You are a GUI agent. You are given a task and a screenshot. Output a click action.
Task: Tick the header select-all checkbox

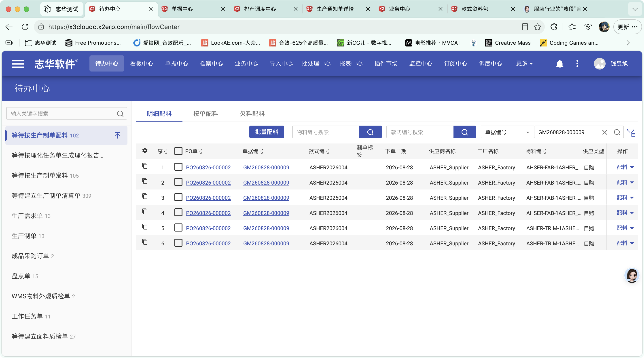[x=178, y=151]
